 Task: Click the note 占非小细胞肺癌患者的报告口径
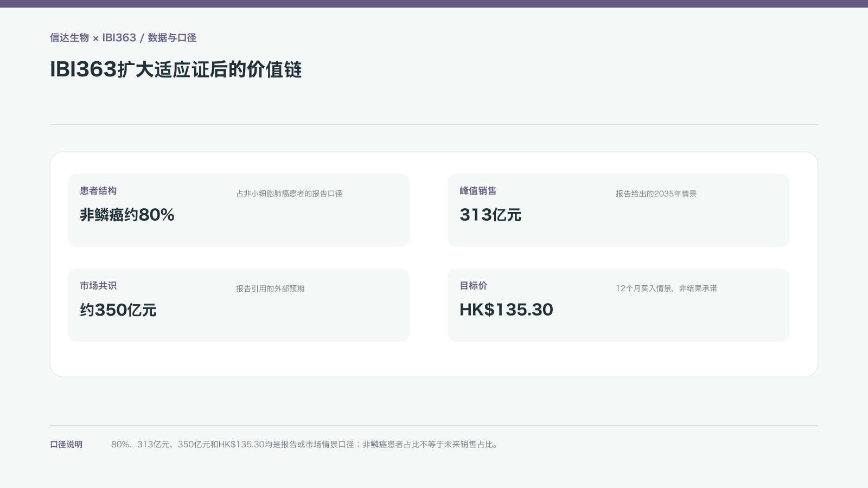[x=289, y=194]
